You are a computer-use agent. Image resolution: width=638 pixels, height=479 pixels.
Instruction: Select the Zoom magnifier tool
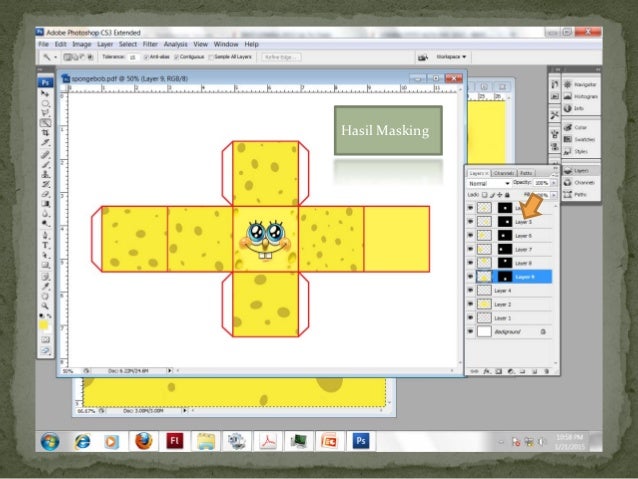click(45, 306)
